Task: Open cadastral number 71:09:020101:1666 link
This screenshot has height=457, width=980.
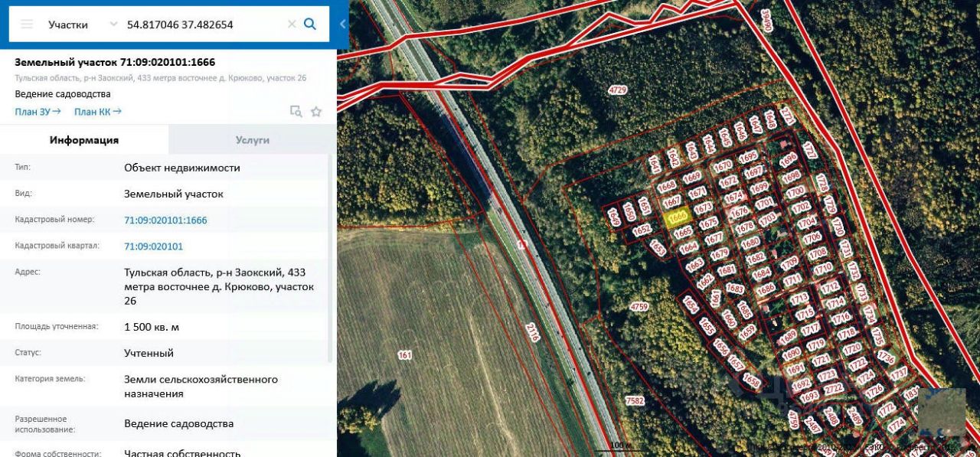Action: tap(165, 220)
